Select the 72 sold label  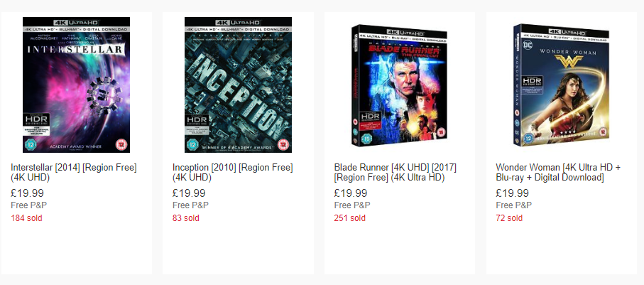tap(509, 218)
